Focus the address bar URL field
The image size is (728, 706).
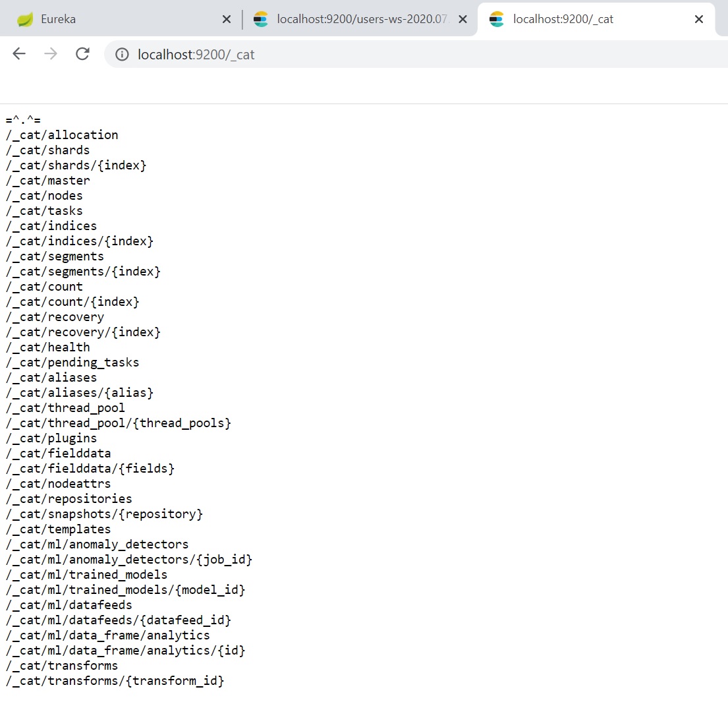pyautogui.click(x=395, y=55)
